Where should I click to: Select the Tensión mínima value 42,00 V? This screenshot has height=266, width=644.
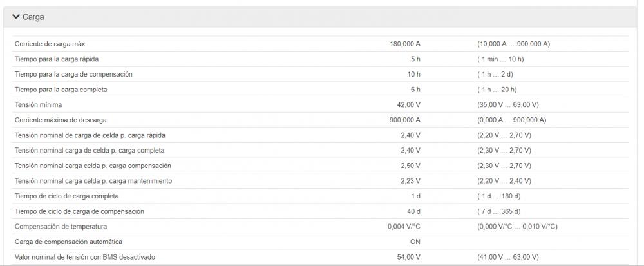(408, 105)
